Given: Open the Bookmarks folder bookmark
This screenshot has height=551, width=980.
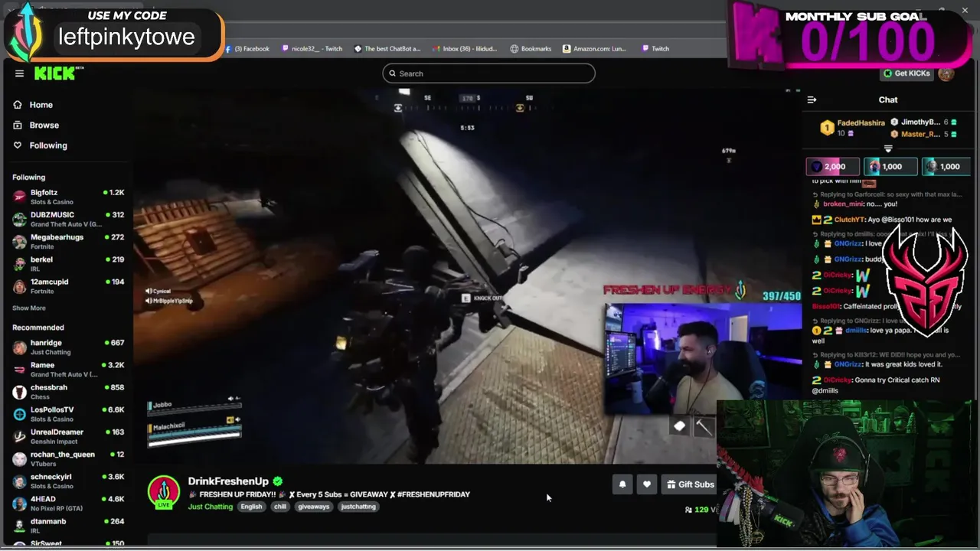Looking at the screenshot, I should click(x=531, y=49).
